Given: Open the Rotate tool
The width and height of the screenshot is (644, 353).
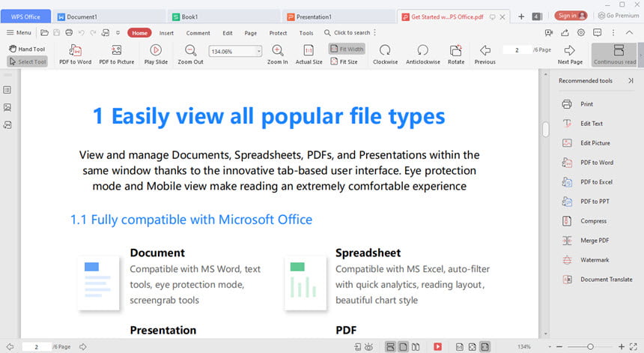Looking at the screenshot, I should [x=456, y=55].
